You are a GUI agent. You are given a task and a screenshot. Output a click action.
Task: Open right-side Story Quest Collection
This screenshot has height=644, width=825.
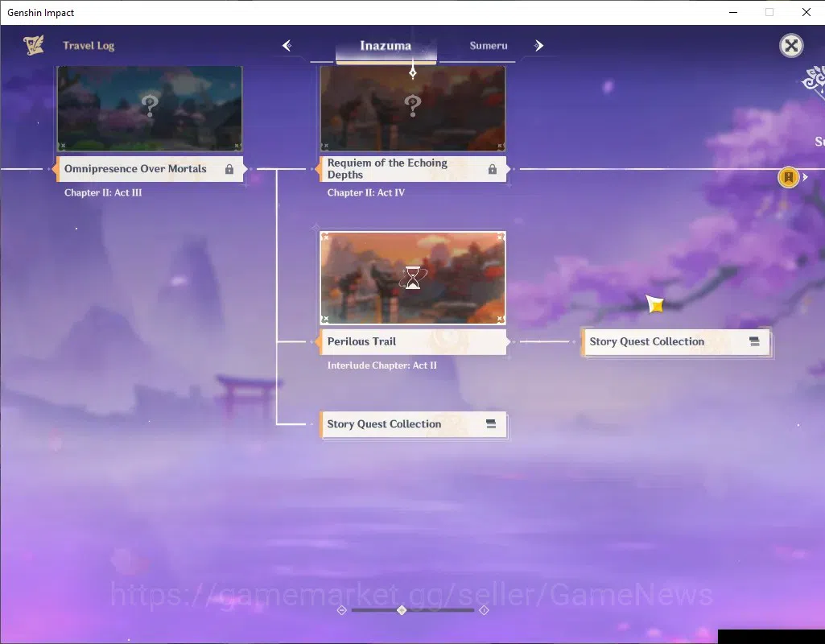(x=676, y=342)
